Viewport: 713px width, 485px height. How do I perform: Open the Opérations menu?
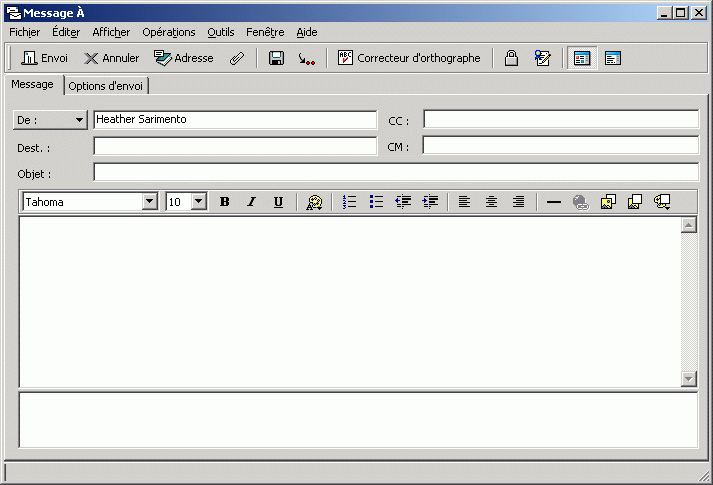click(x=169, y=32)
